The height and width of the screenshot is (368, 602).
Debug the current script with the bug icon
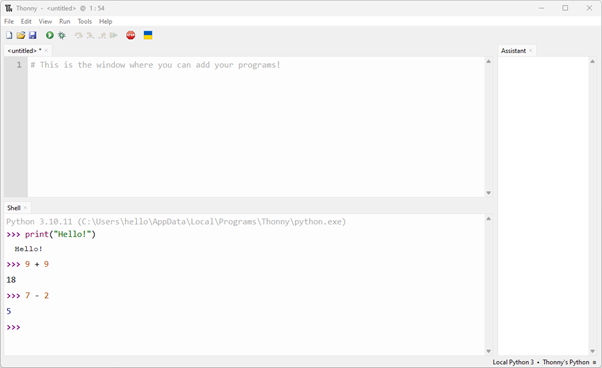tap(61, 35)
